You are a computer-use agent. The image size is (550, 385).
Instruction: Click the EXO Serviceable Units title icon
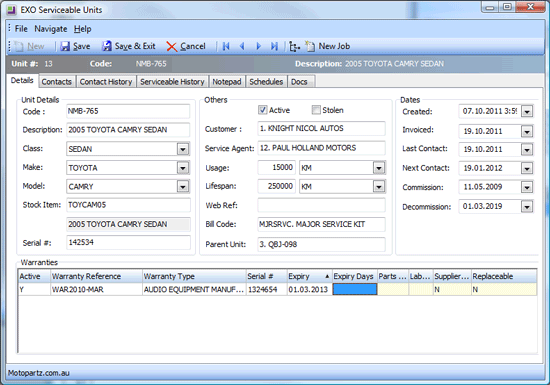click(12, 10)
